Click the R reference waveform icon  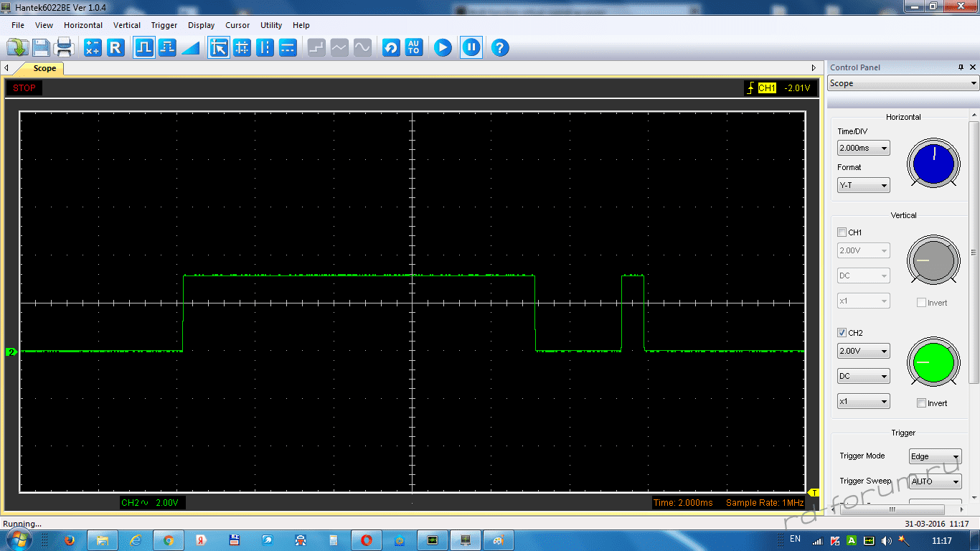pyautogui.click(x=116, y=48)
